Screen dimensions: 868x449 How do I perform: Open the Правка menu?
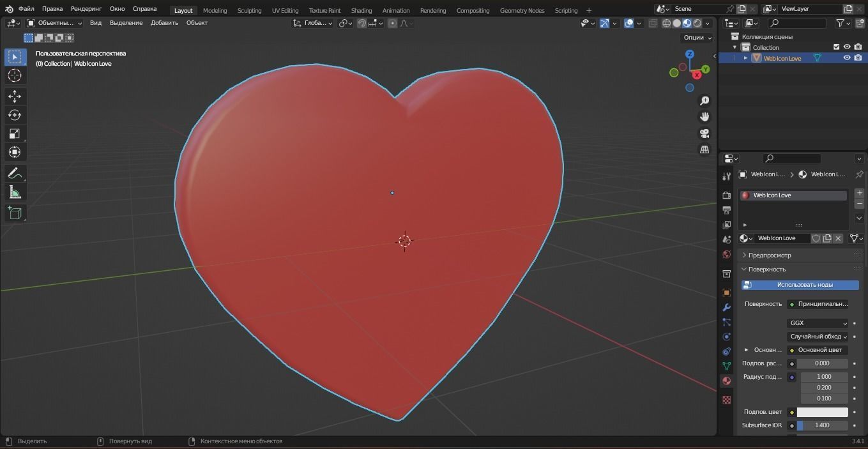click(52, 9)
